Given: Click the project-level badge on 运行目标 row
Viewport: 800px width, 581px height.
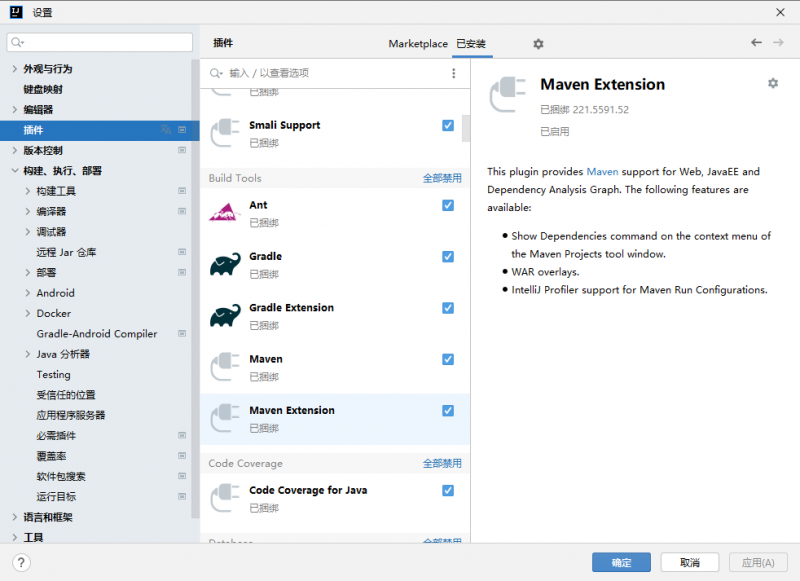Looking at the screenshot, I should pos(182,496).
